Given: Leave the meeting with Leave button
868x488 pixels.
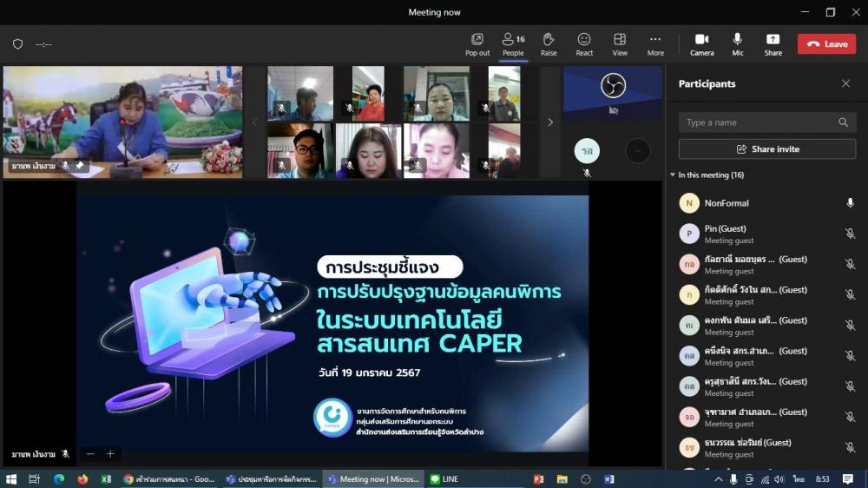Looking at the screenshot, I should point(826,44).
